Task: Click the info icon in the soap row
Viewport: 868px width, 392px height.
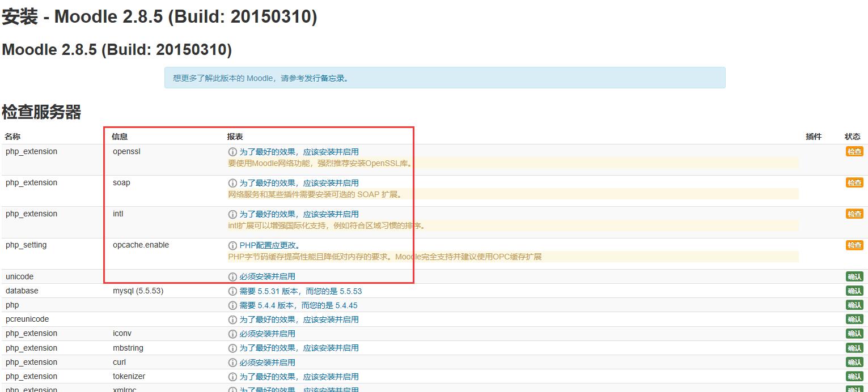Action: (232, 183)
